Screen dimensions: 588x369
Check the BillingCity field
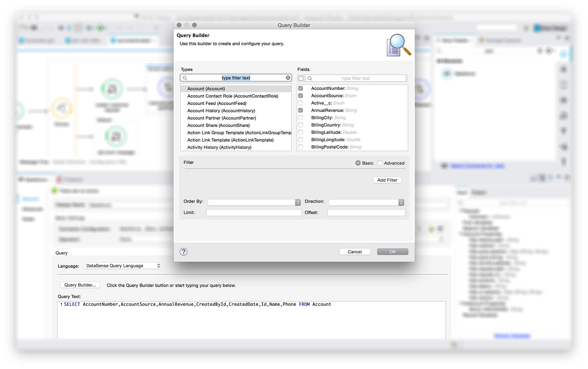(x=301, y=118)
